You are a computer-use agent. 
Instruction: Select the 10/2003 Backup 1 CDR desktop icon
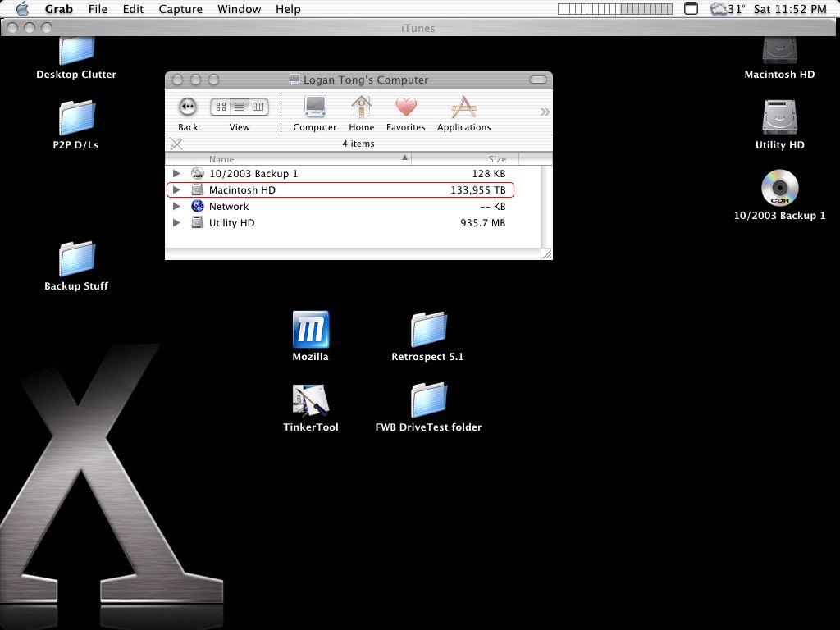(779, 188)
